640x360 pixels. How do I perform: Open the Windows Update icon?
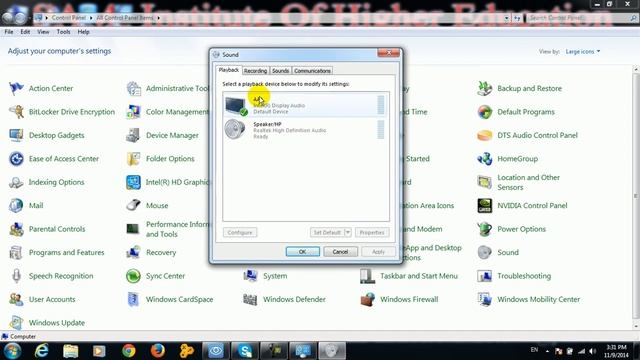16,322
